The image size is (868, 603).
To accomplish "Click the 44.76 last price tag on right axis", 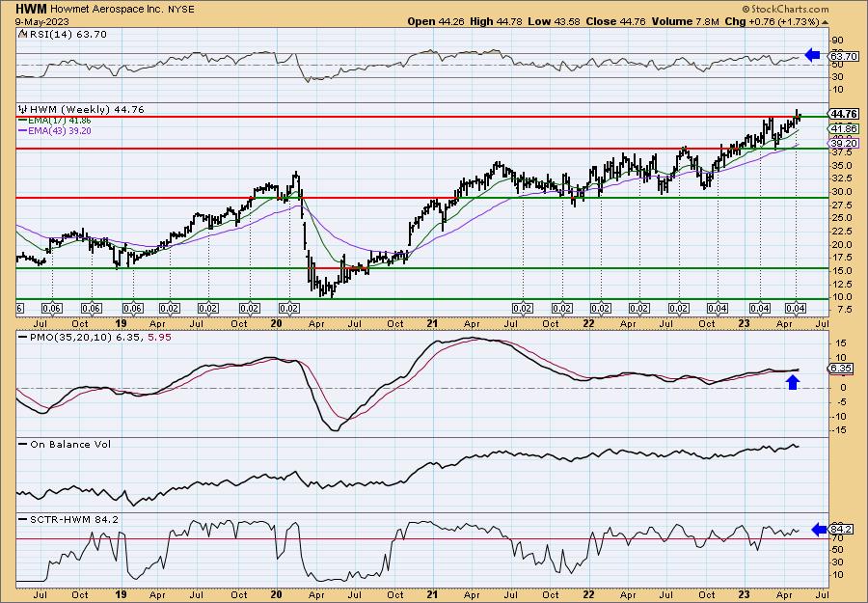I will (844, 114).
